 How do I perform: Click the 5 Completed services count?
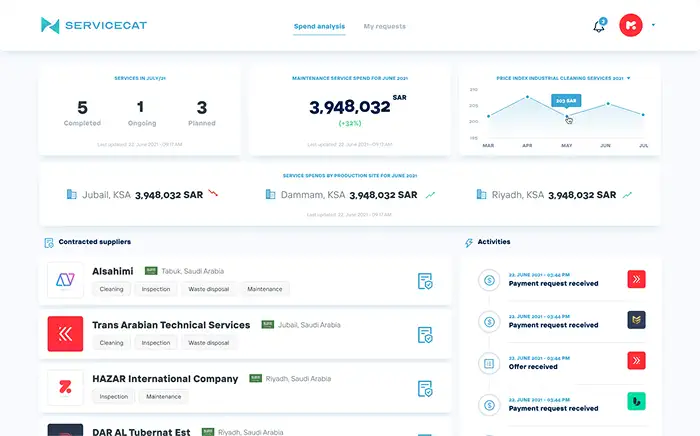pyautogui.click(x=82, y=108)
